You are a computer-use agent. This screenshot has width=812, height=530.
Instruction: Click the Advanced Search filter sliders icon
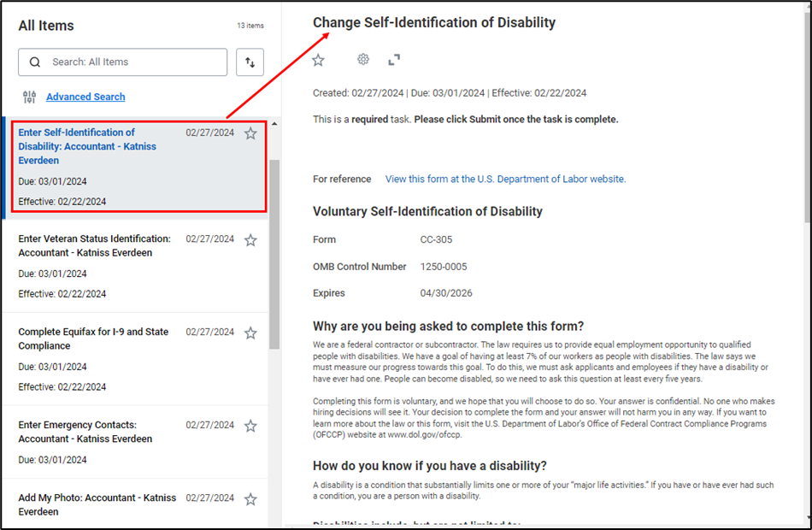30,97
